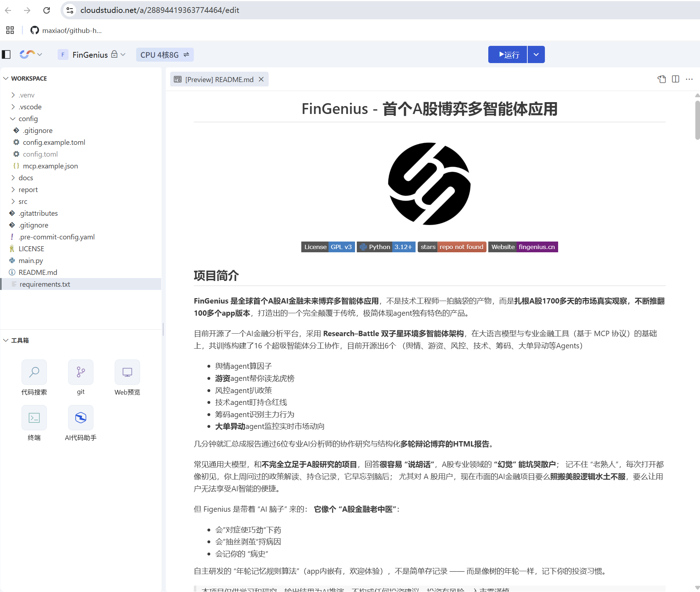Click the License GPL v3 badge
This screenshot has width=700, height=592.
328,247
